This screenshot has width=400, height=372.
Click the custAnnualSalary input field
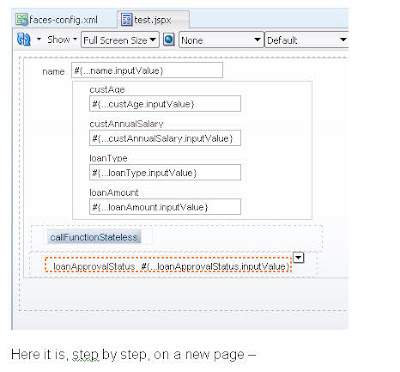pos(165,138)
